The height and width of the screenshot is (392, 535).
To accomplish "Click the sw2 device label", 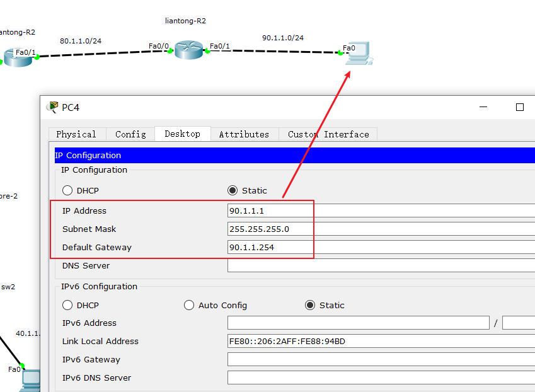I will [x=8, y=287].
